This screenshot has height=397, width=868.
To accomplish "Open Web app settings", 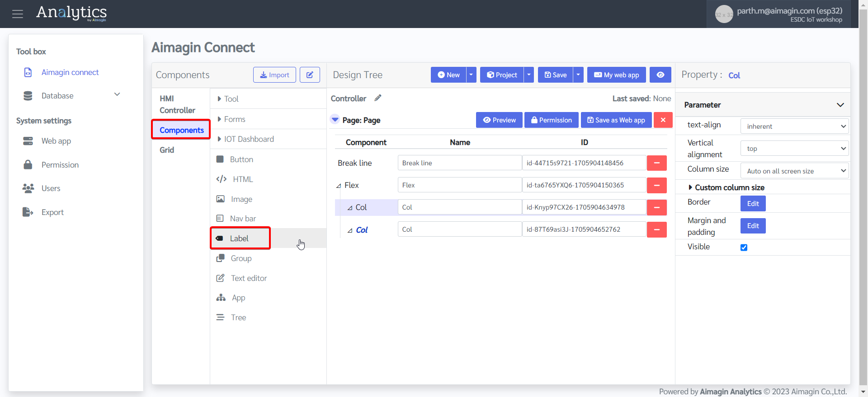I will [56, 141].
